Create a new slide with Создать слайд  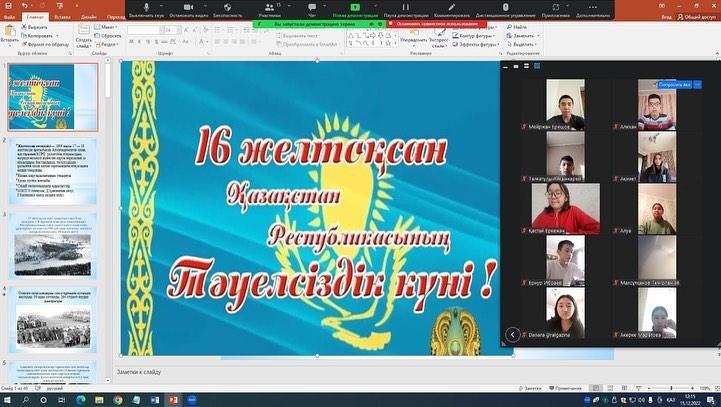[x=84, y=36]
